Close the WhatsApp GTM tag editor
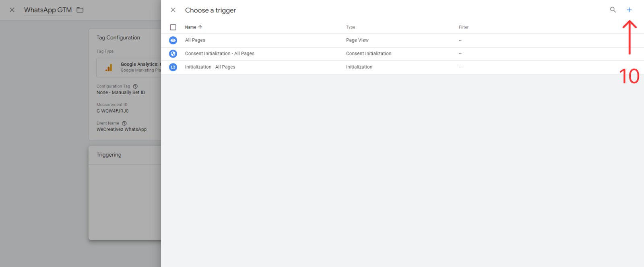This screenshot has width=644, height=267. pos(12,10)
